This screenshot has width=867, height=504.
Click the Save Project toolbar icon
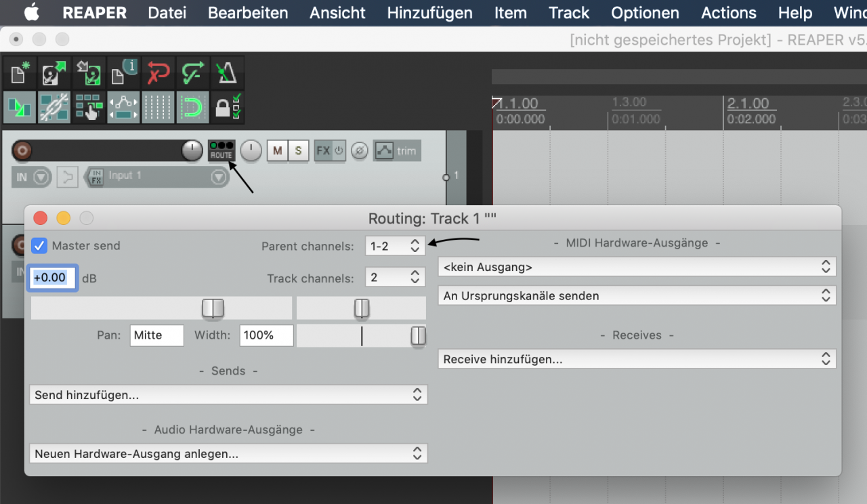(x=89, y=73)
